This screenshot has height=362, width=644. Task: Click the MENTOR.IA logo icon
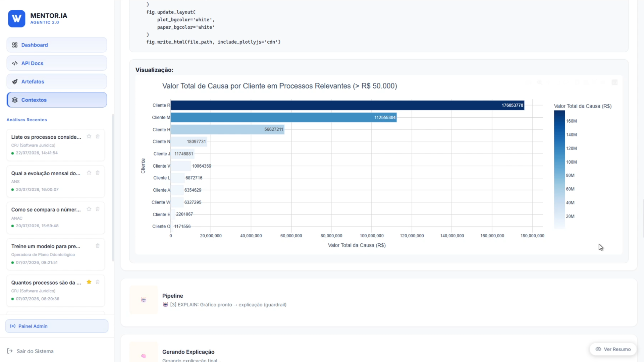click(x=16, y=18)
